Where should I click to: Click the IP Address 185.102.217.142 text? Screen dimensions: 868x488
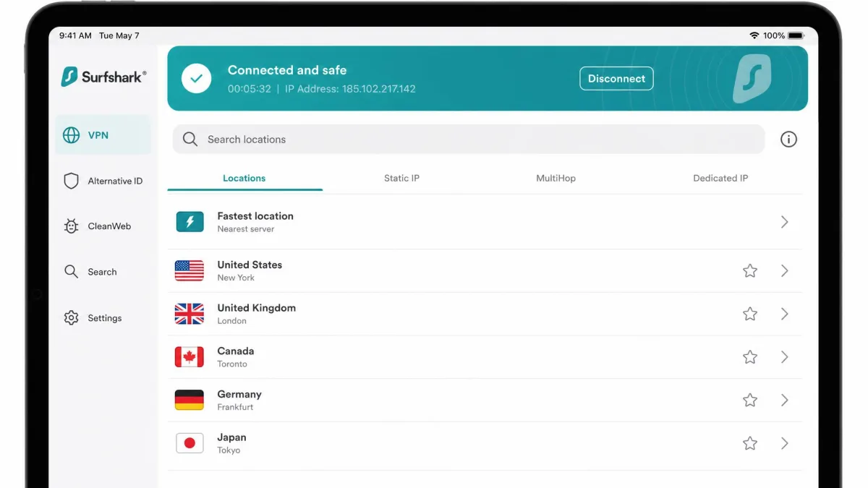coord(350,89)
